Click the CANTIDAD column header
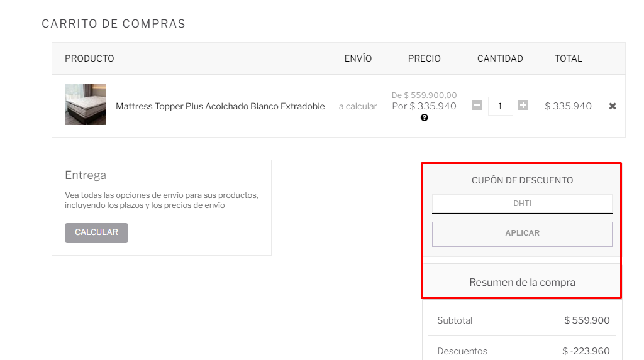 click(x=500, y=58)
